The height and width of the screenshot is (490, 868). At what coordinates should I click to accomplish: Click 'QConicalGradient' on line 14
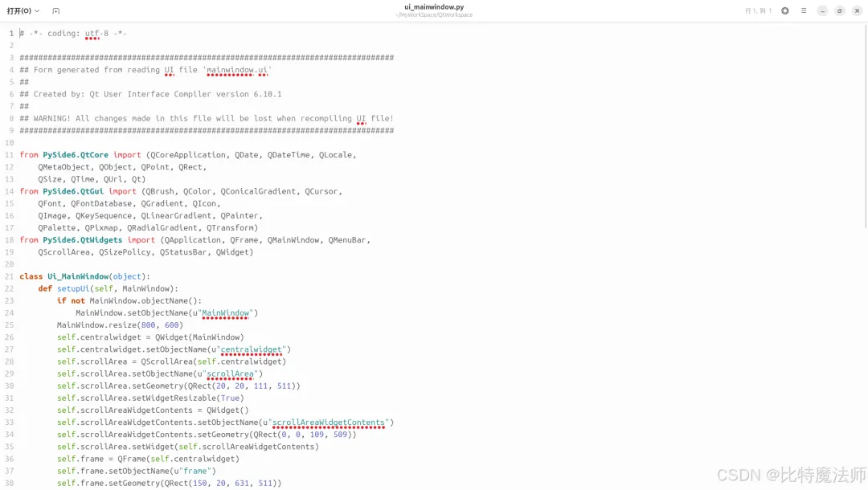tap(258, 191)
